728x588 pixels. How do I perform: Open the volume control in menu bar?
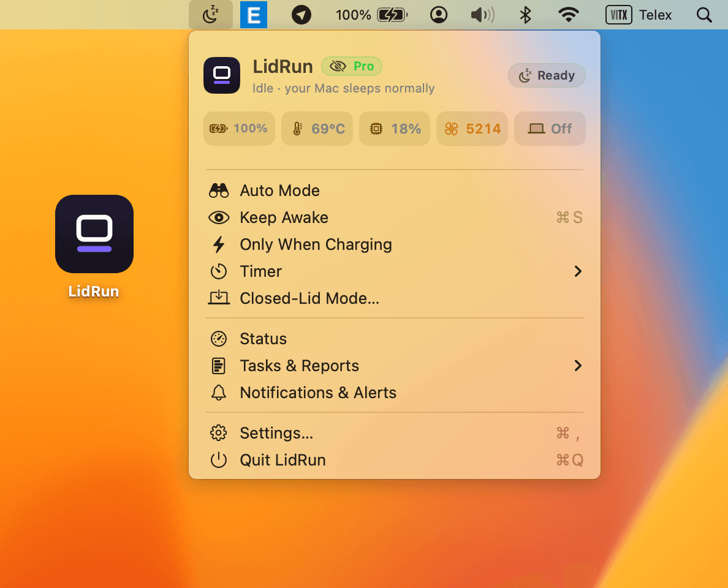482,15
